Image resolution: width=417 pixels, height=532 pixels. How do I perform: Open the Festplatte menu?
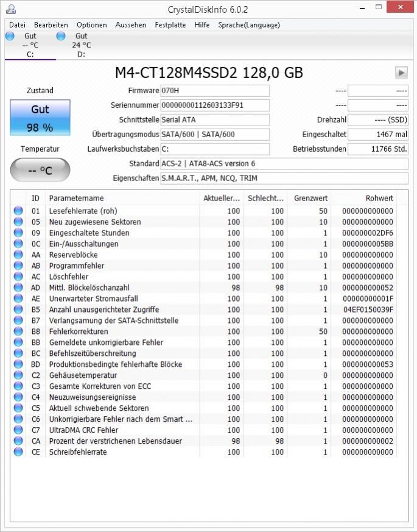(x=170, y=25)
